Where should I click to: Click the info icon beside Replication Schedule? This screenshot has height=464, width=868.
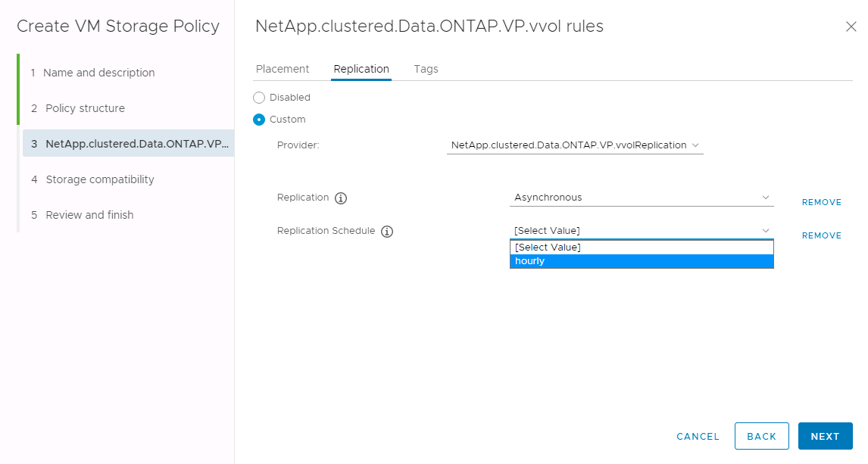point(387,232)
